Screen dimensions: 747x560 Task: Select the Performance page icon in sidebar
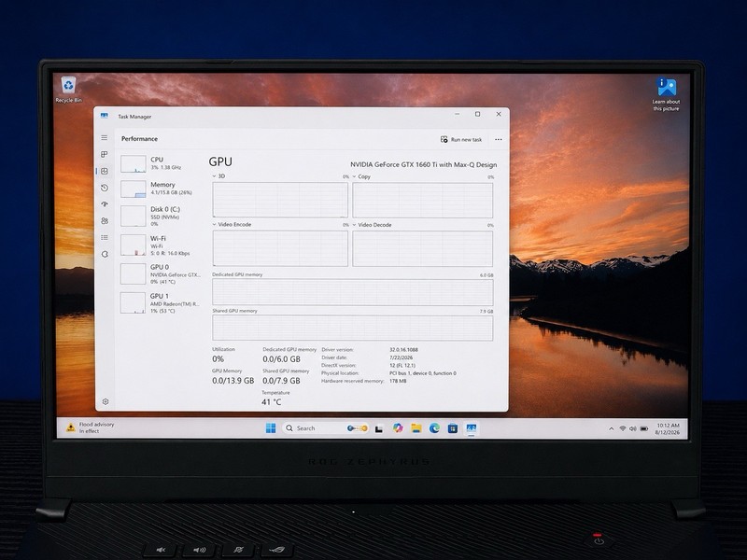click(x=105, y=171)
